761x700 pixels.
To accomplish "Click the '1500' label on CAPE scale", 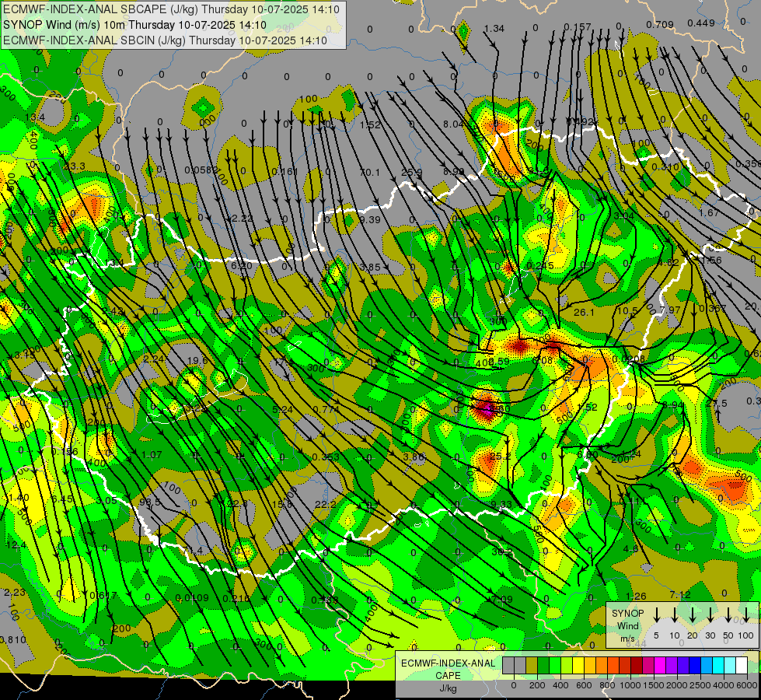I will 653,685.
